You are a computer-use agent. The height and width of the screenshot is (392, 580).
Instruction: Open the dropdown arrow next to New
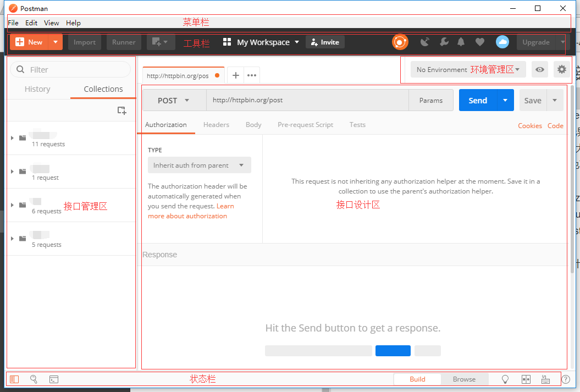click(56, 42)
